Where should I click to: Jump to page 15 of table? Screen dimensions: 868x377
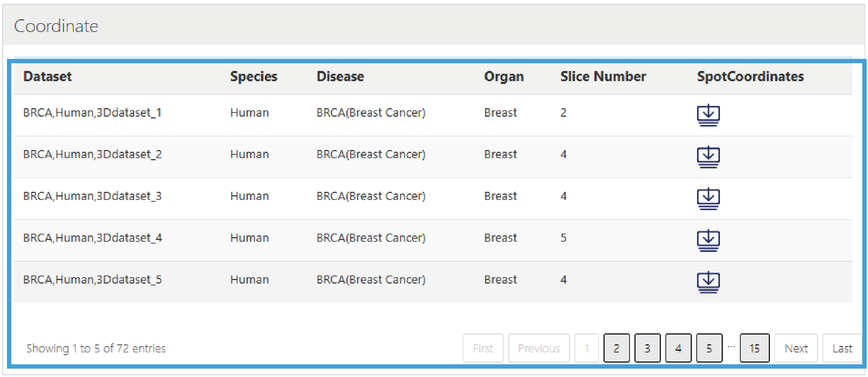(x=754, y=348)
